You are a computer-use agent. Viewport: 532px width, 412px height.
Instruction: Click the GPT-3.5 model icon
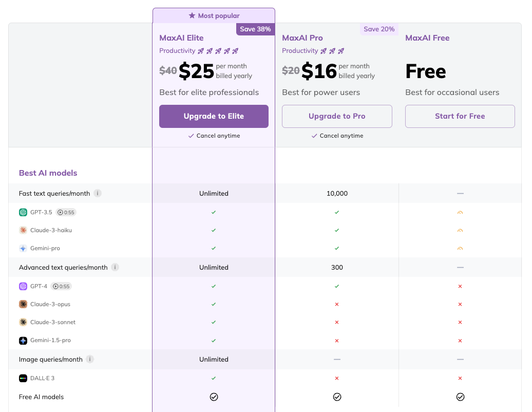[x=23, y=212]
